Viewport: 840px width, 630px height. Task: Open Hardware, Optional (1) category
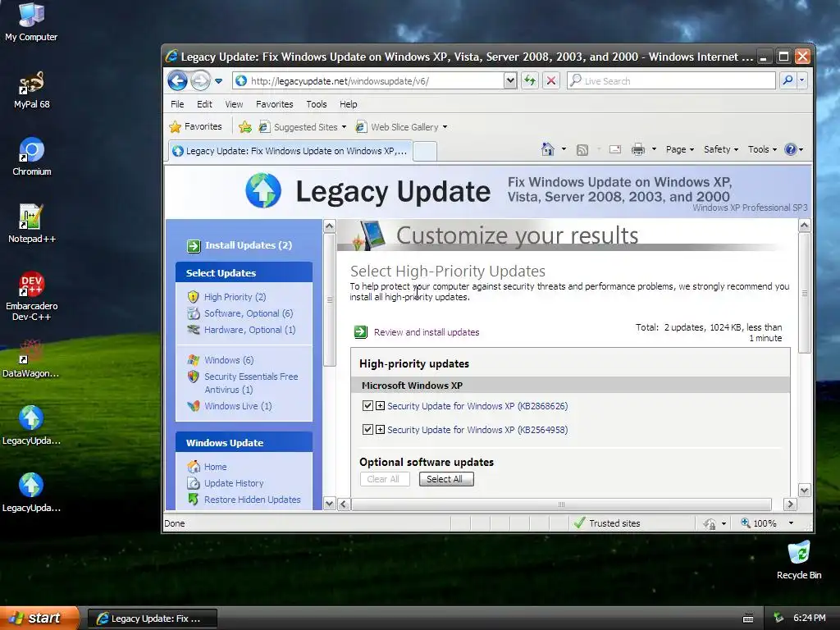click(x=249, y=330)
